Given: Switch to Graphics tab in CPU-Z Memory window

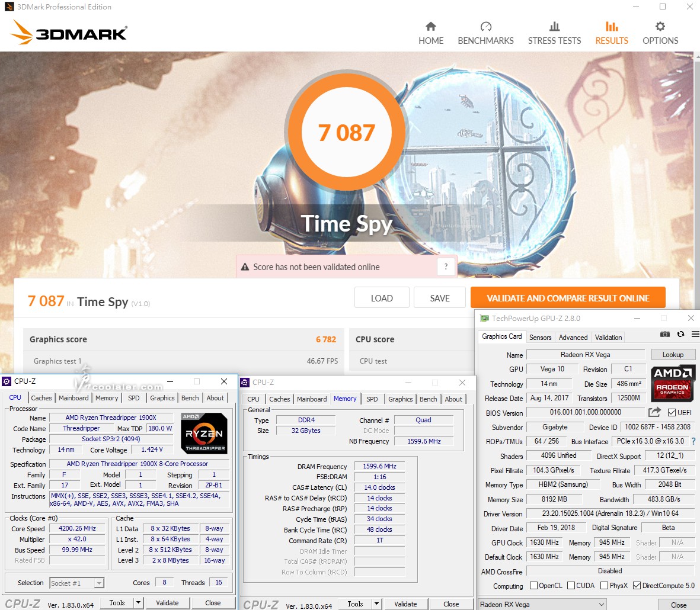Looking at the screenshot, I should tap(401, 399).
